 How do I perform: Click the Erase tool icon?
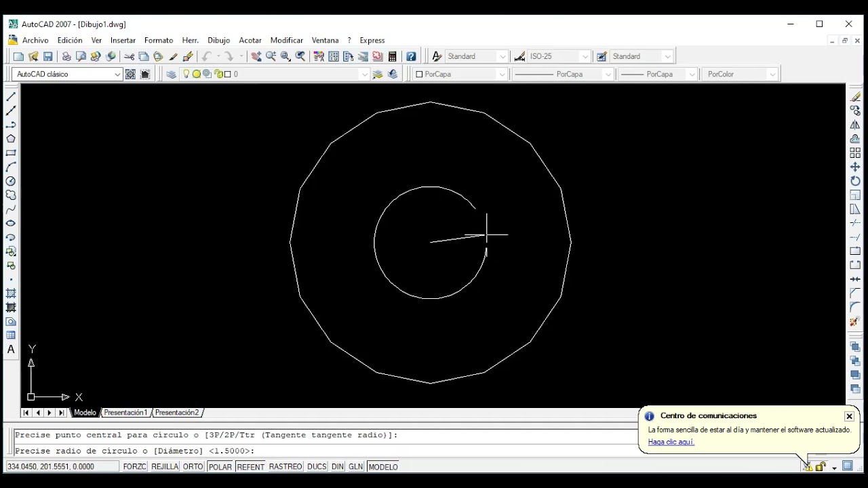pos(855,96)
